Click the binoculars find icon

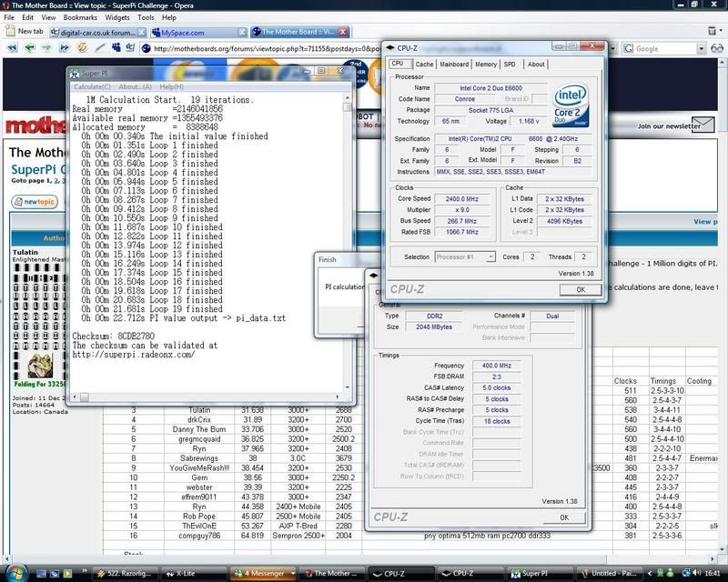pos(717,48)
